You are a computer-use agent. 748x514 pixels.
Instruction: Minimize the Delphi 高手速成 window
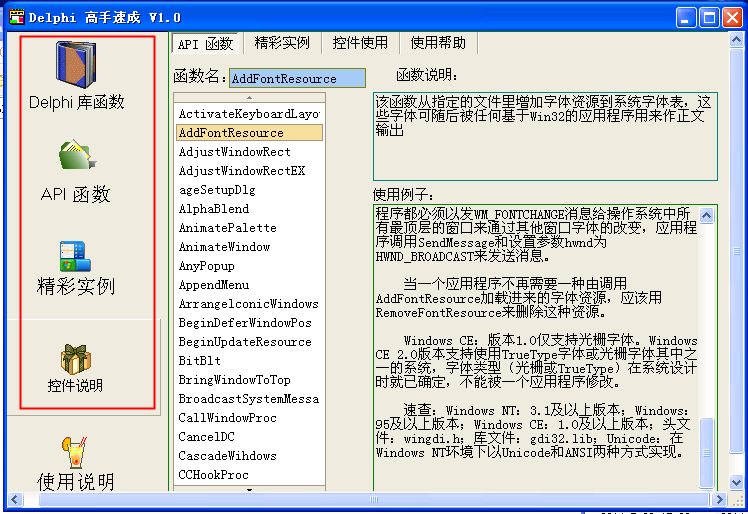click(x=686, y=18)
